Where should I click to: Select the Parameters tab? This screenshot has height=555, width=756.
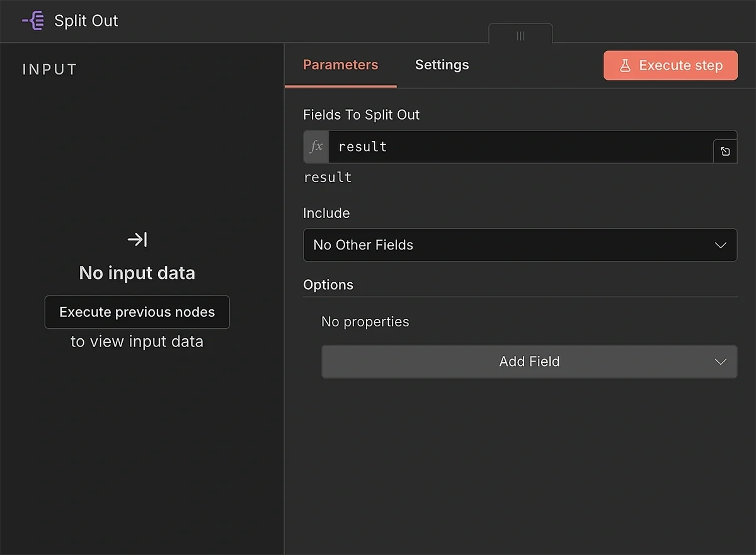click(340, 64)
